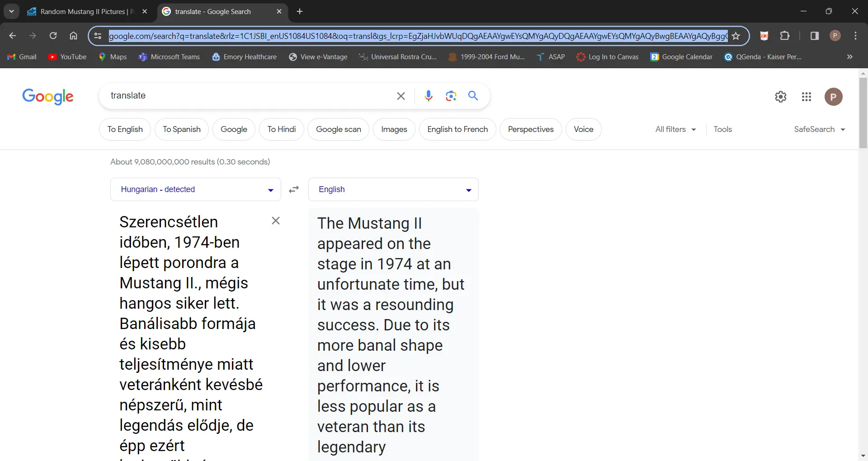Viewport: 868px width, 461px height.
Task: Open the ASAP bookmark
Action: (x=551, y=57)
